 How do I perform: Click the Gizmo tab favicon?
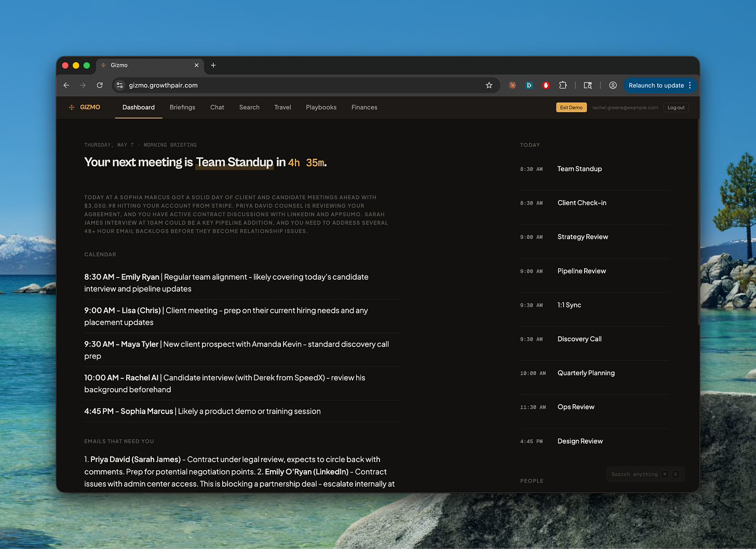tap(103, 65)
